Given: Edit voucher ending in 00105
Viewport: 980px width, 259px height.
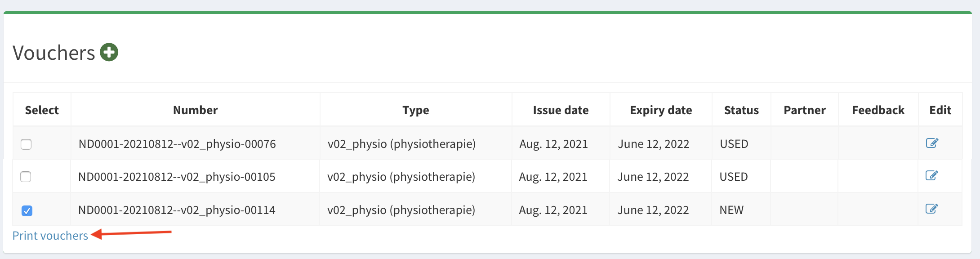Looking at the screenshot, I should 931,175.
